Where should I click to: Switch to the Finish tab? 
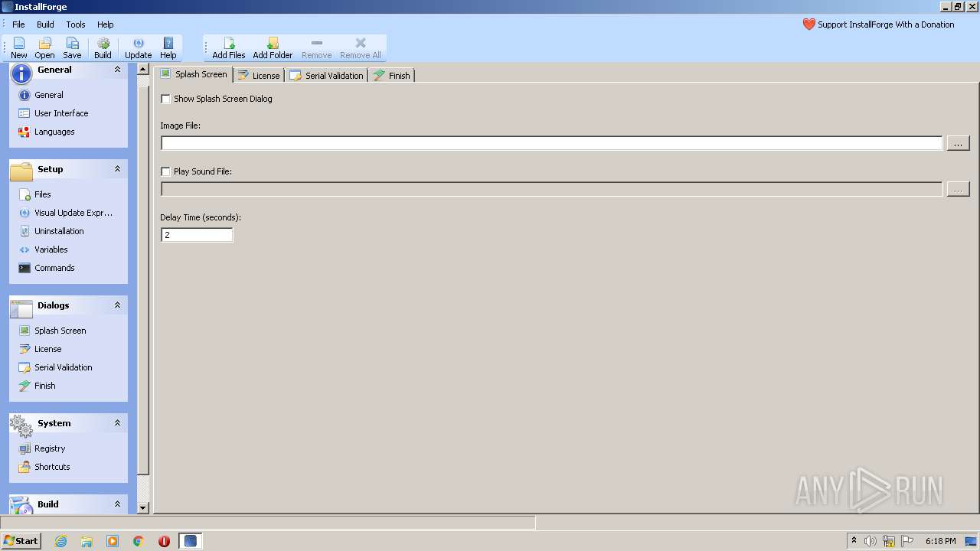coord(393,76)
